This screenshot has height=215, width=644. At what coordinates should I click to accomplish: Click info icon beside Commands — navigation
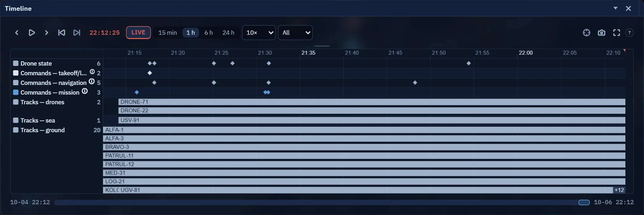pyautogui.click(x=92, y=81)
